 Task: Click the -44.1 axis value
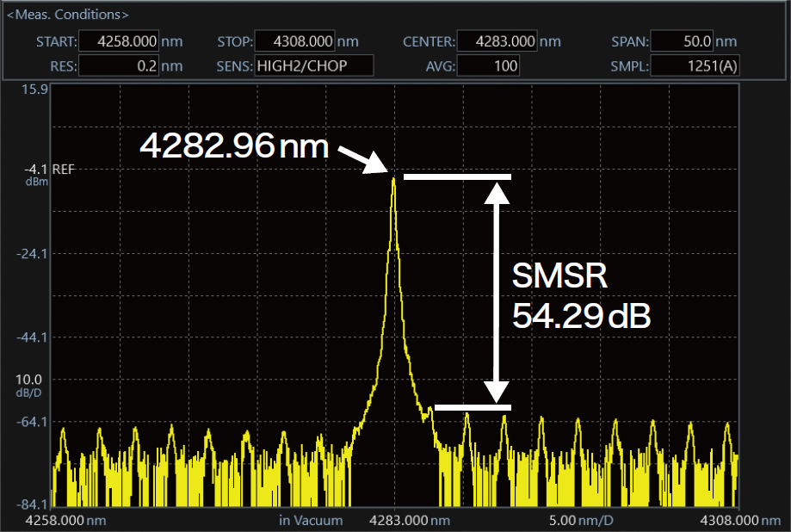pos(32,337)
